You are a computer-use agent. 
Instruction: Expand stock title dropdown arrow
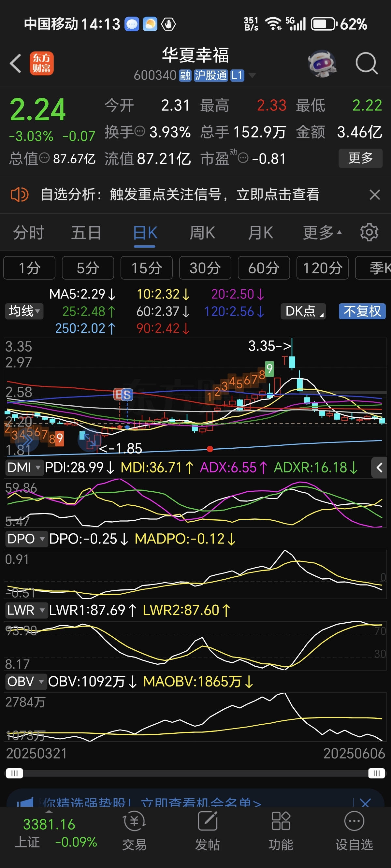(x=252, y=76)
